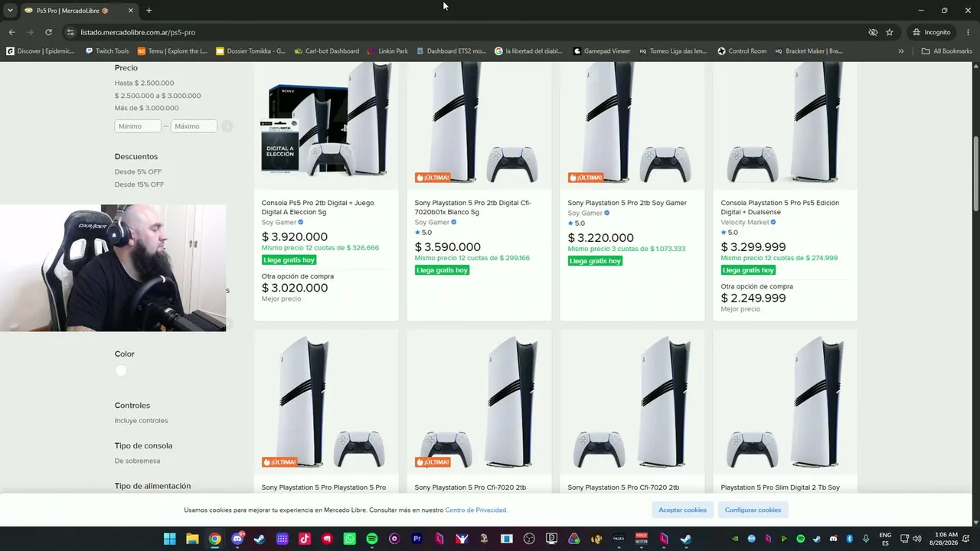The width and height of the screenshot is (980, 551).
Task: Accept cookies with Aceptar cookies
Action: (682, 510)
